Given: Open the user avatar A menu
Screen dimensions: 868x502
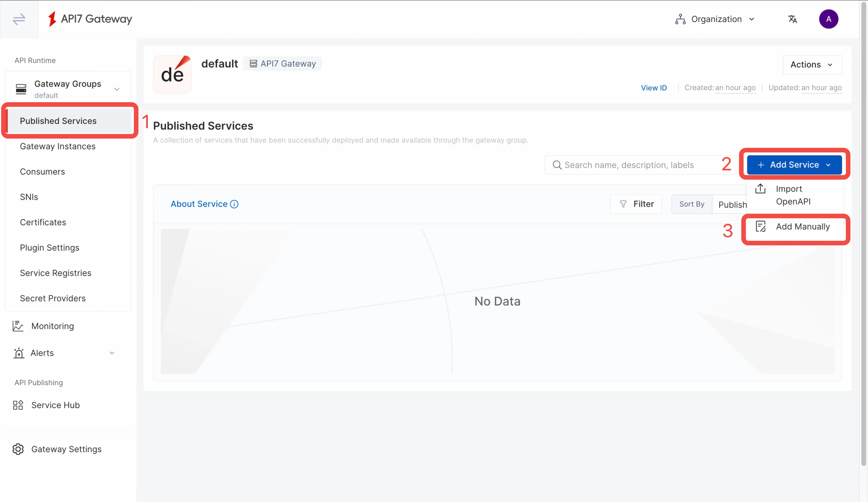Looking at the screenshot, I should [828, 19].
